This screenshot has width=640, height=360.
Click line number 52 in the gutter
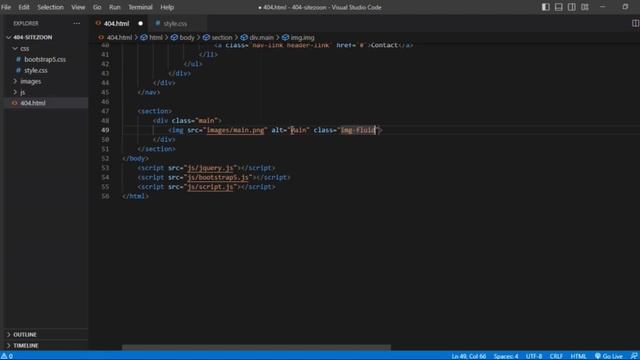pos(105,158)
